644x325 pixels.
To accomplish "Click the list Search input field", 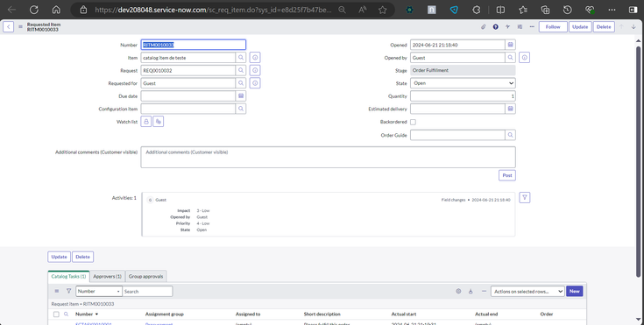I will tap(147, 291).
